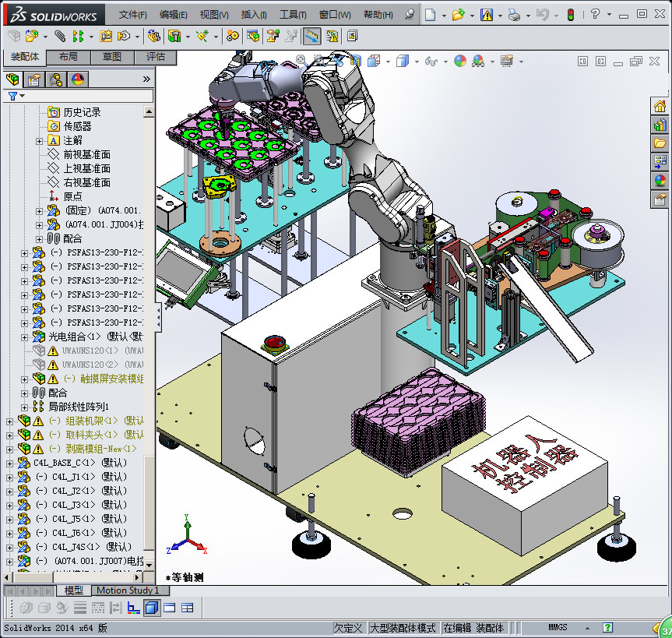672x638 pixels.
Task: Switch to the 布局 tab
Action: point(69,57)
